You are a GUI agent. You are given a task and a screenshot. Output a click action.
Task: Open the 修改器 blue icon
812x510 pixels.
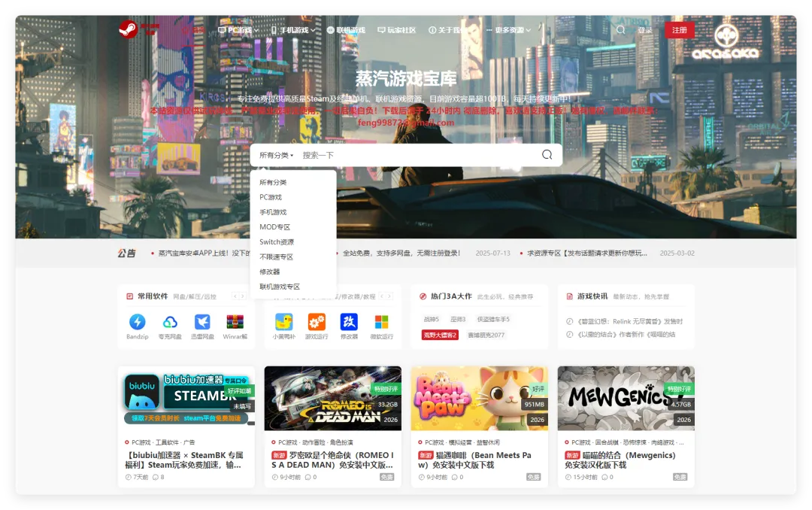[349, 322]
